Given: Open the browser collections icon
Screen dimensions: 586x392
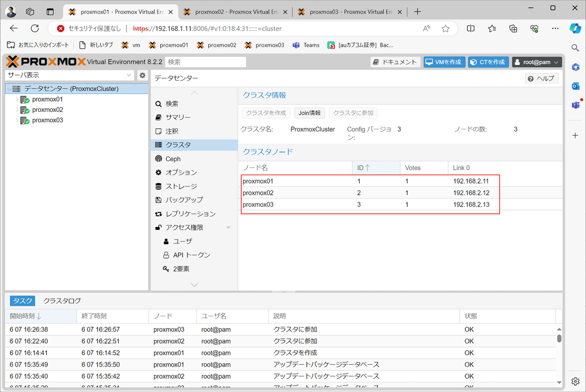Looking at the screenshot, I should [513, 28].
